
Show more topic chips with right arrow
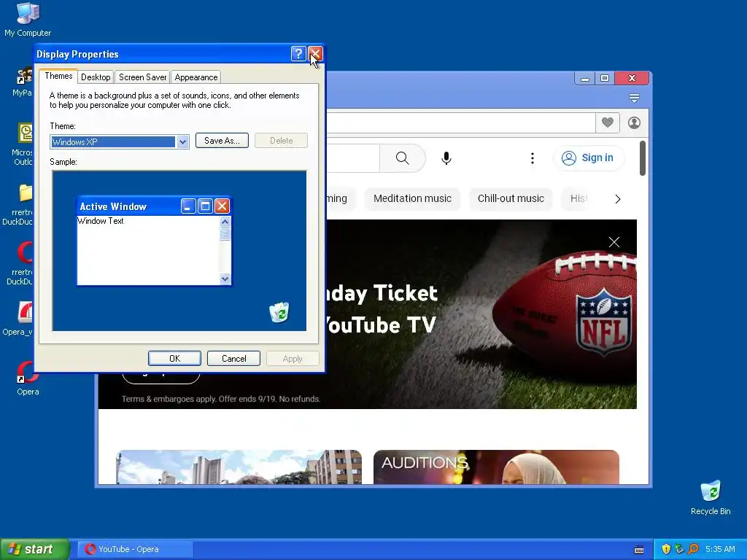(x=618, y=199)
